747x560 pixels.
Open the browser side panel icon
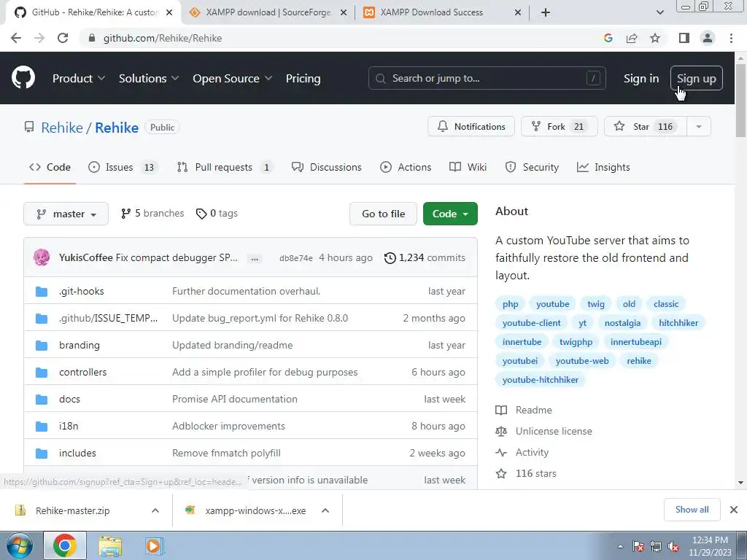[x=684, y=38]
